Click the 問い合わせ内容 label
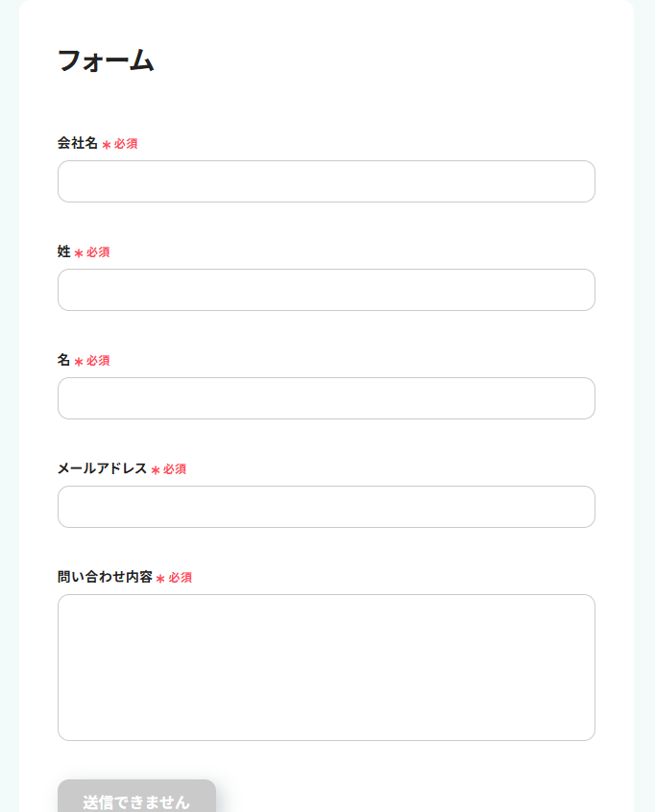Viewport: 655px width, 812px height. click(x=105, y=577)
